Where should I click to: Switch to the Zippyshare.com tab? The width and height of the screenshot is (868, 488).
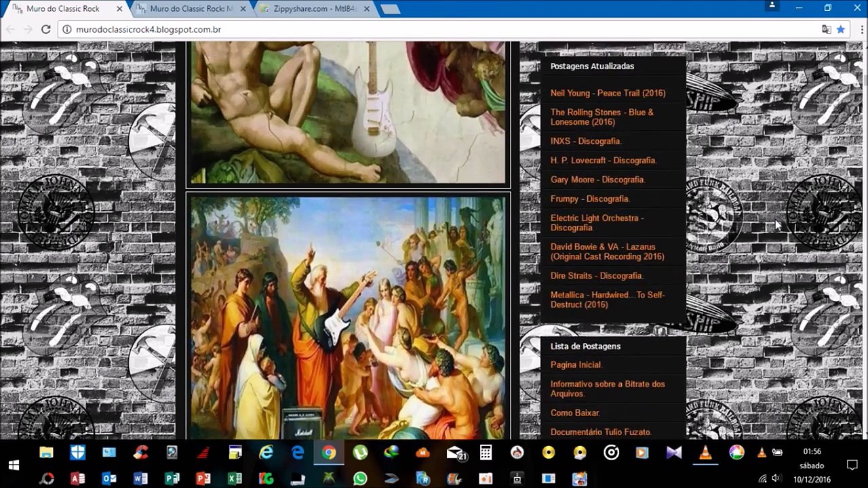[315, 9]
